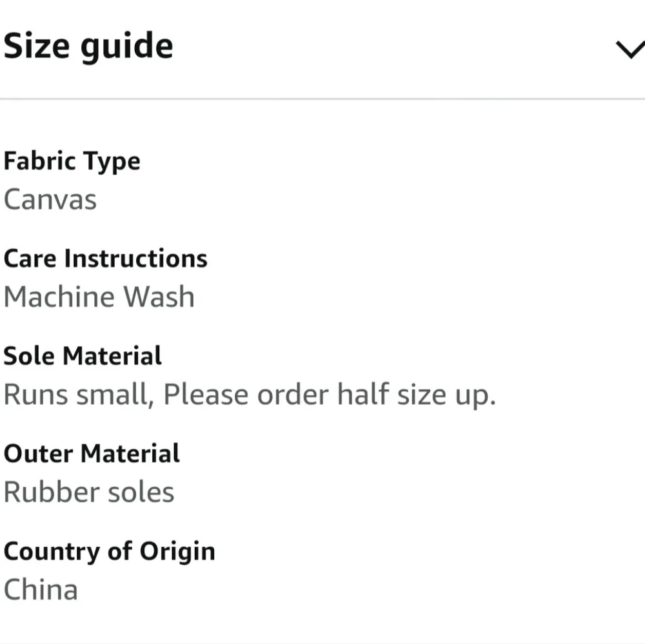This screenshot has height=644, width=645.
Task: Click the word 'Type' in Fabric label
Action: coord(115,161)
